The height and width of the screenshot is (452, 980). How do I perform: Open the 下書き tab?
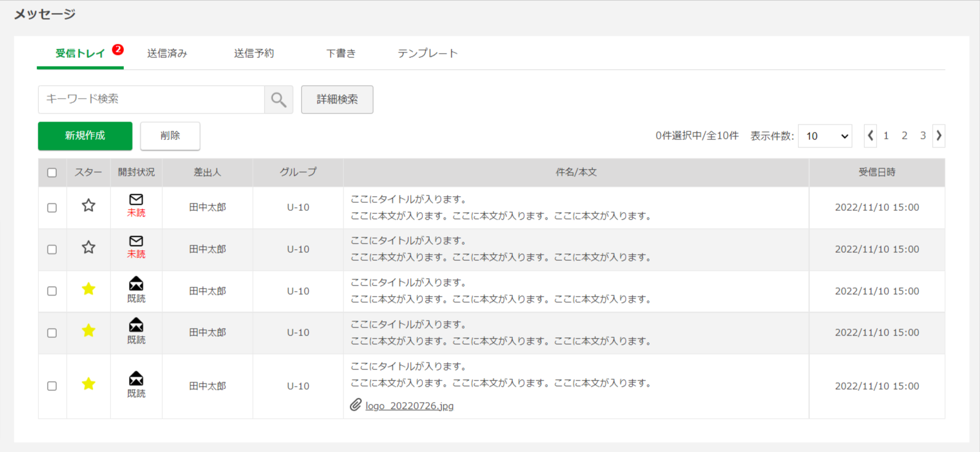tap(341, 54)
